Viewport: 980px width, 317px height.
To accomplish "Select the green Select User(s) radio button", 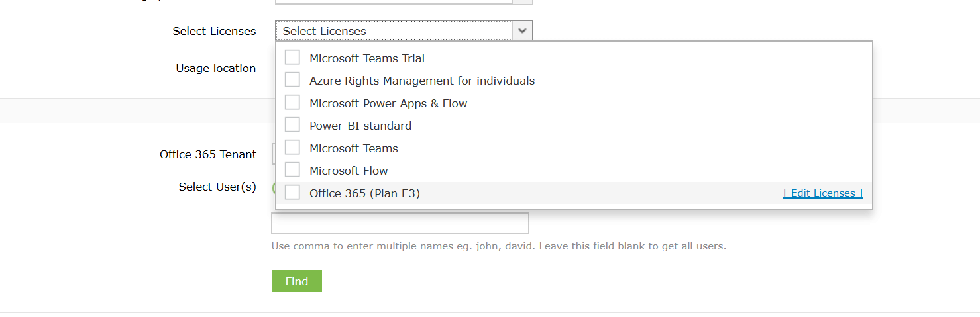I will click(274, 187).
